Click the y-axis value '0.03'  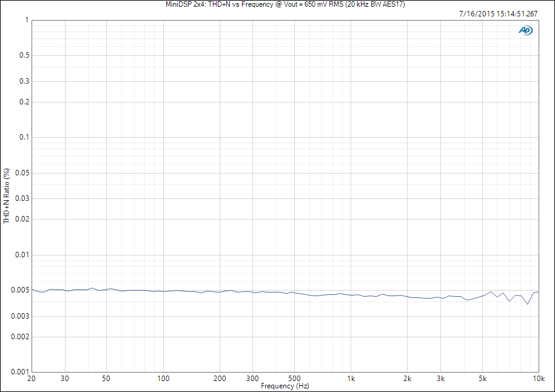[x=22, y=198]
